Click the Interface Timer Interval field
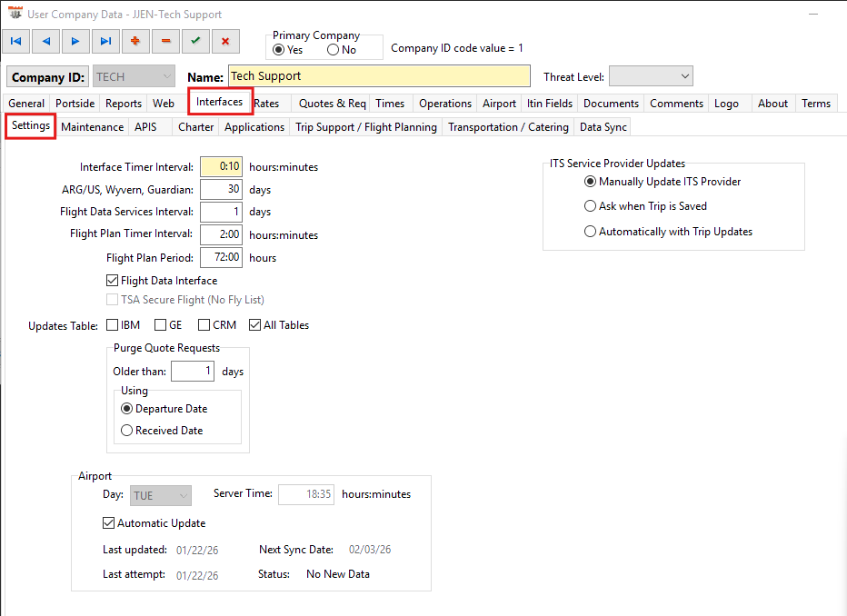847x616 pixels. pos(220,167)
